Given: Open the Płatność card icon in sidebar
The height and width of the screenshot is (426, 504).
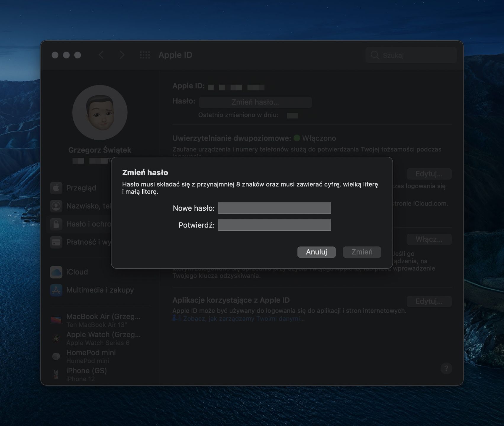Looking at the screenshot, I should (56, 242).
